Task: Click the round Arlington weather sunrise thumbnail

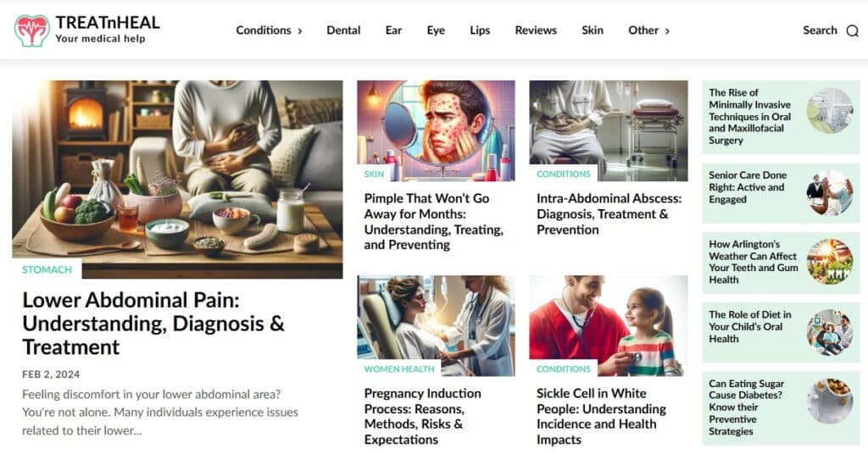Action: pyautogui.click(x=829, y=262)
